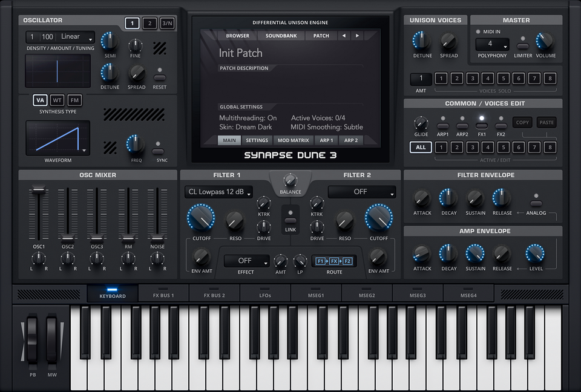Click the BROWSER button
The width and height of the screenshot is (581, 392).
pyautogui.click(x=237, y=36)
